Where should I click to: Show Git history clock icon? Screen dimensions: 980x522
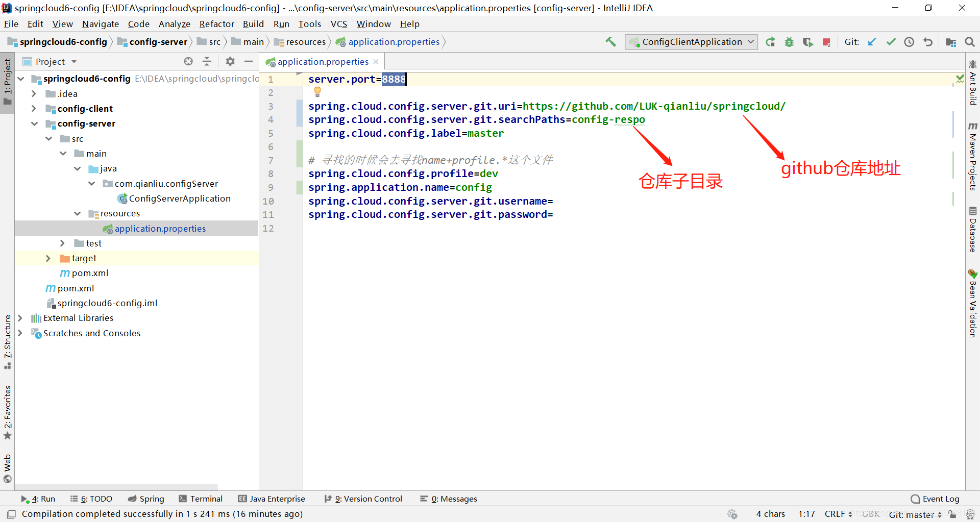pos(909,42)
